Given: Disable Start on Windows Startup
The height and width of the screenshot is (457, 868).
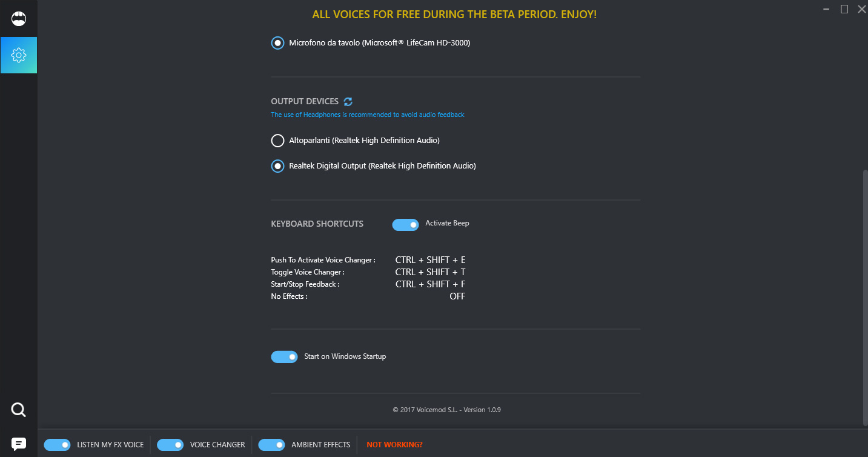Looking at the screenshot, I should 284,357.
